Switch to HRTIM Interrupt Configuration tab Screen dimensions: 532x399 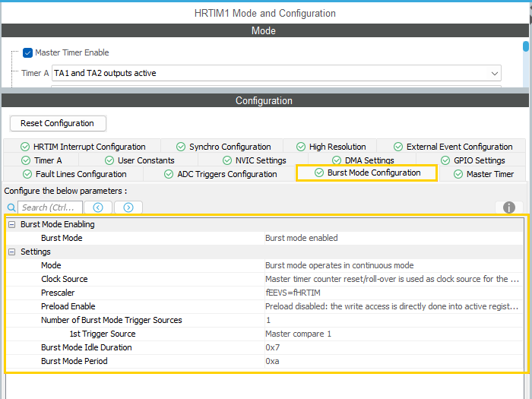(82, 147)
